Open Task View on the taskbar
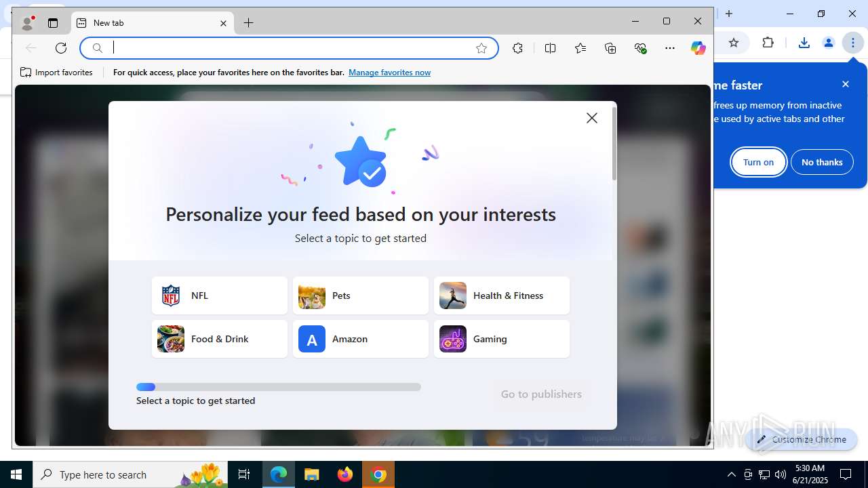The height and width of the screenshot is (488, 868). (244, 474)
